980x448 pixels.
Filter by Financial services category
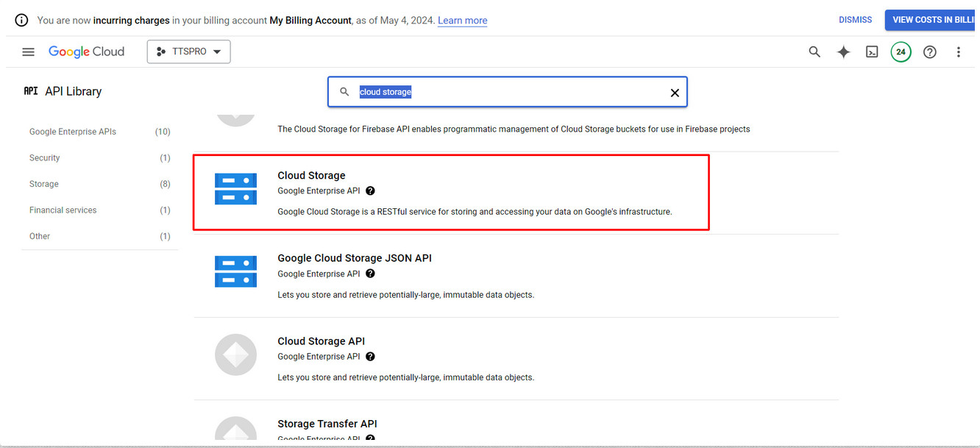click(x=99, y=210)
